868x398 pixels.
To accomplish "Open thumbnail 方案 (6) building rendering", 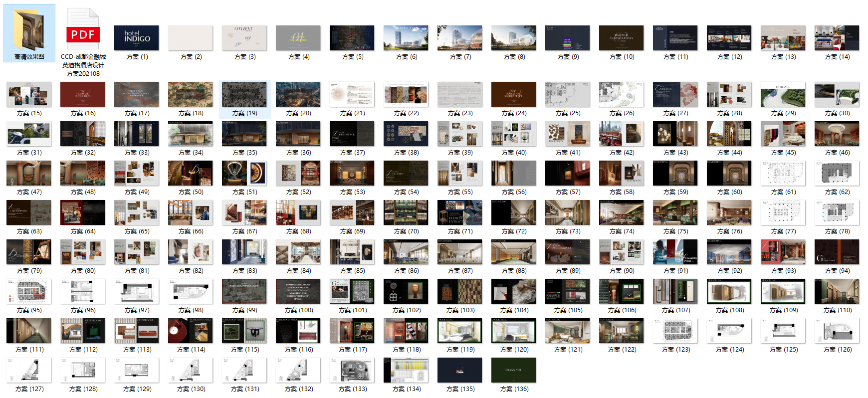I will click(406, 38).
